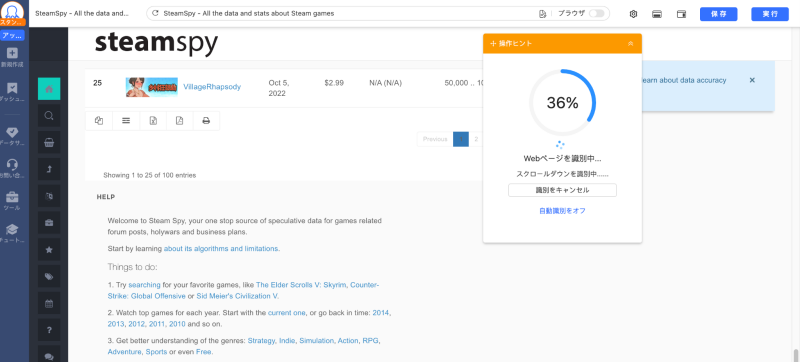
Task: Open the Free genre link
Action: tap(203, 352)
